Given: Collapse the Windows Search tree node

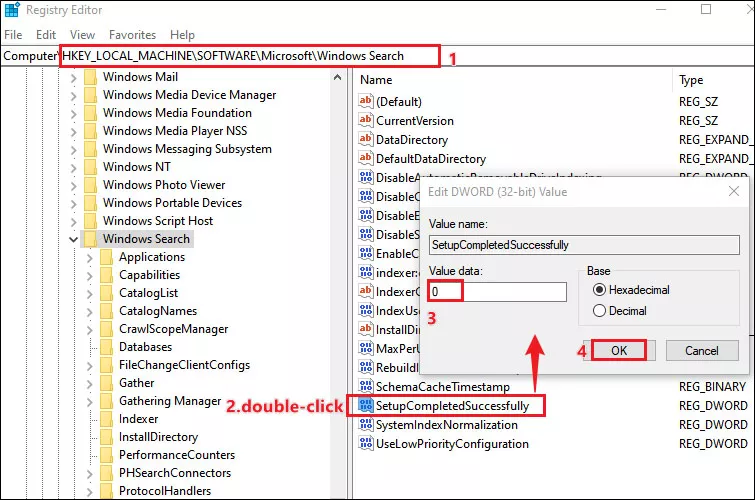Looking at the screenshot, I should [73, 239].
